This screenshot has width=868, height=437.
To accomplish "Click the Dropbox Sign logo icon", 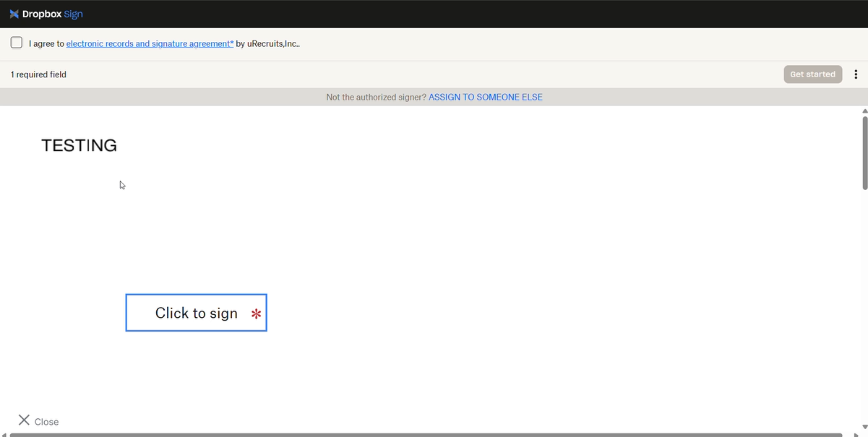I will point(14,14).
